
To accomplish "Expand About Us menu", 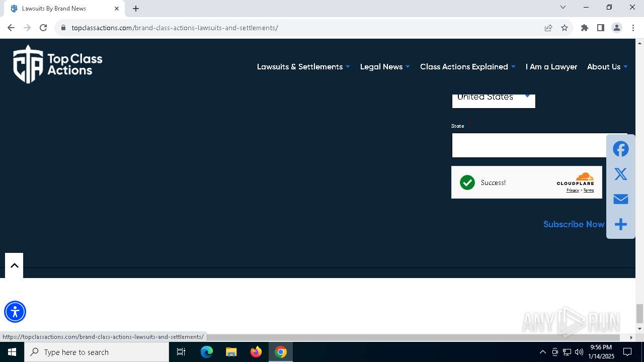I will tap(607, 66).
